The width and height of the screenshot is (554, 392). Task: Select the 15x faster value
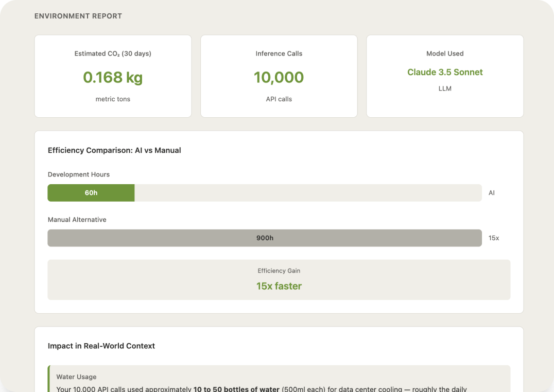tap(279, 286)
